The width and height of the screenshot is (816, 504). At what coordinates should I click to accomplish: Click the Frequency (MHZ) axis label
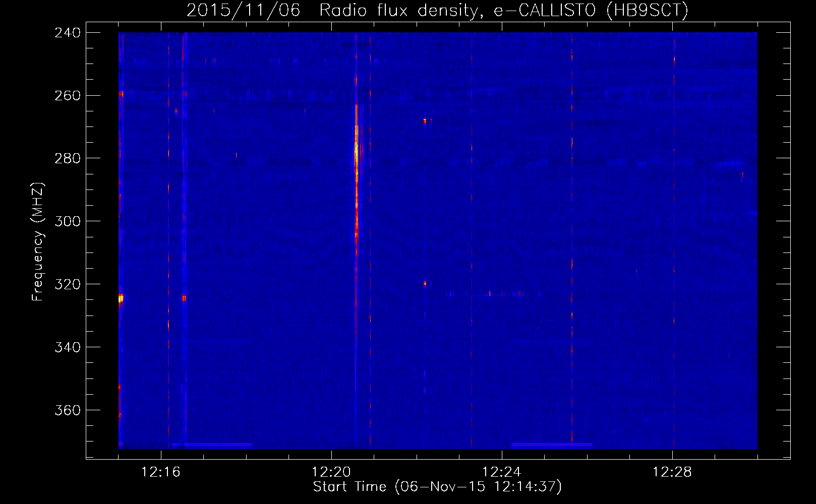pos(38,242)
